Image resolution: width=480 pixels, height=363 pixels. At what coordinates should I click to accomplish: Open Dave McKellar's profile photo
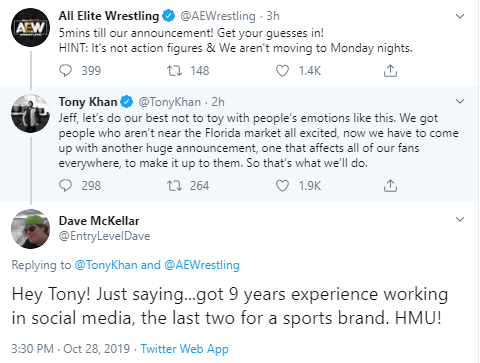[x=31, y=229]
